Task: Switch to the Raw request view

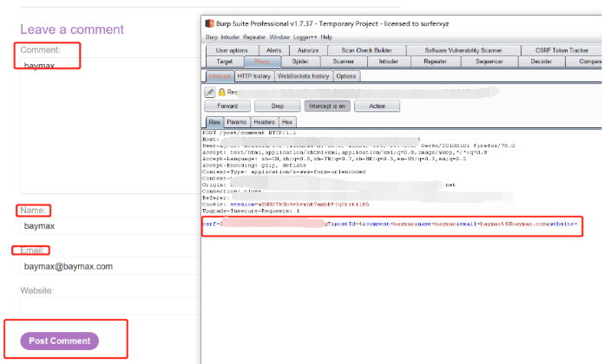Action: [x=214, y=122]
